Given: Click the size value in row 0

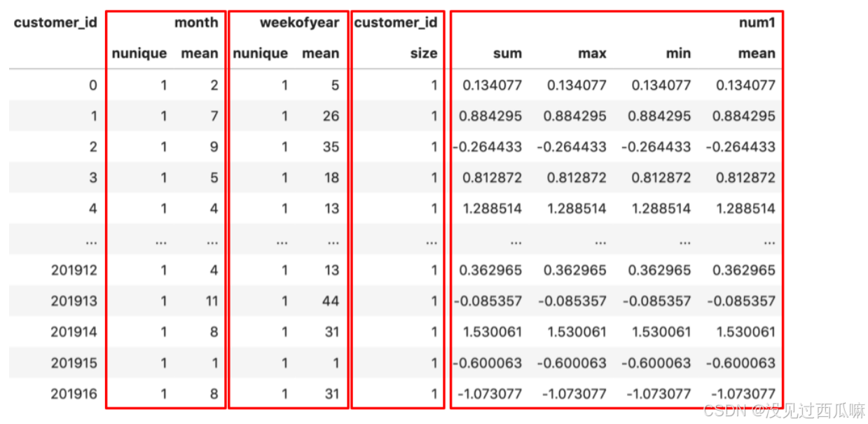Looking at the screenshot, I should [x=434, y=86].
